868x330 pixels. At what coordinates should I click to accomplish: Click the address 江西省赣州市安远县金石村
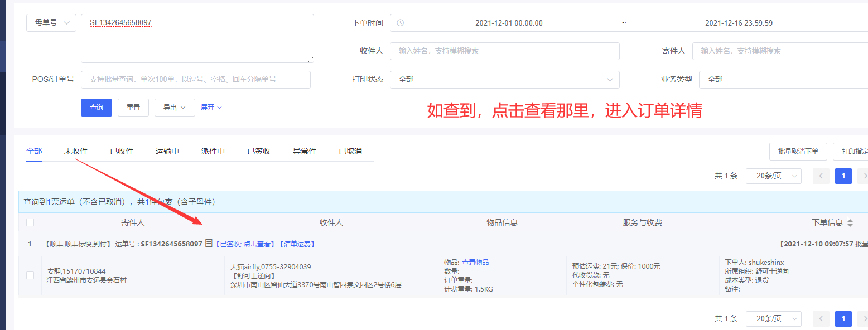pyautogui.click(x=86, y=280)
